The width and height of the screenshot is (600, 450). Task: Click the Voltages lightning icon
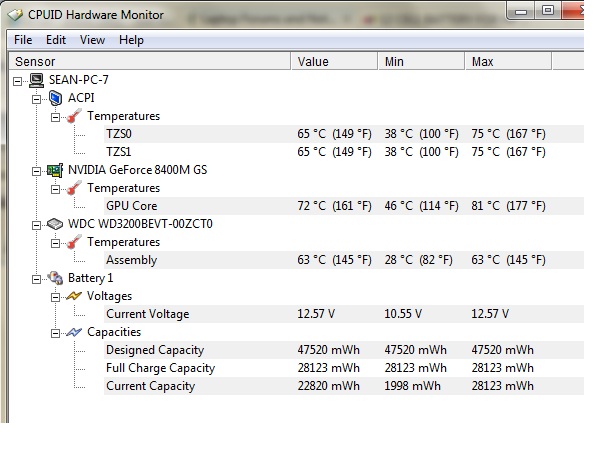coord(74,296)
